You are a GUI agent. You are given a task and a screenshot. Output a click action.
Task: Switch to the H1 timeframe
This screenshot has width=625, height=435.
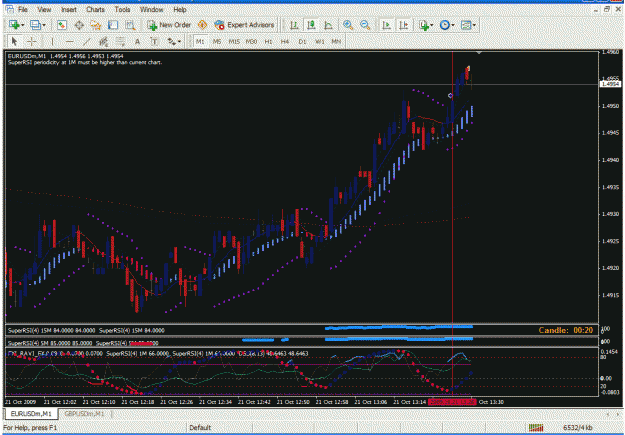[x=268, y=41]
